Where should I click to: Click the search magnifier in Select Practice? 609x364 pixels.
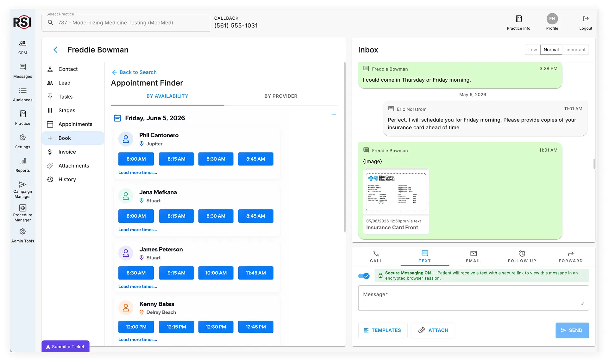(50, 22)
